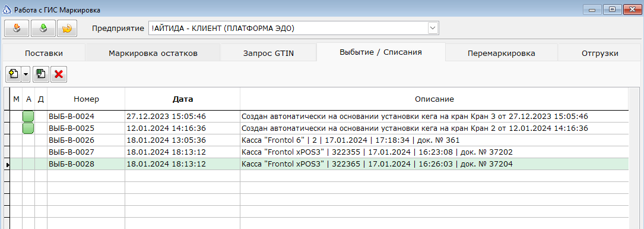The width and height of the screenshot is (644, 229).
Task: Click the green A indicator for ВЫБ-В-0024
Action: coord(28,116)
